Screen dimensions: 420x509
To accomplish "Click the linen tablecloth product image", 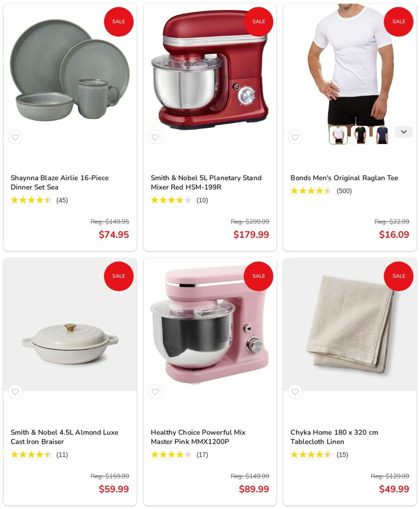I will click(350, 324).
